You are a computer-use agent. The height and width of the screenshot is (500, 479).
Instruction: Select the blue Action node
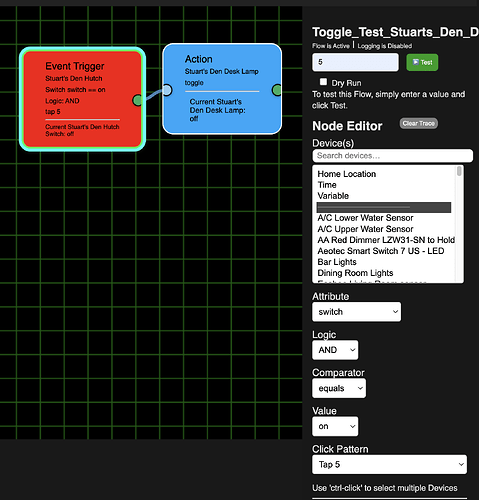222,89
